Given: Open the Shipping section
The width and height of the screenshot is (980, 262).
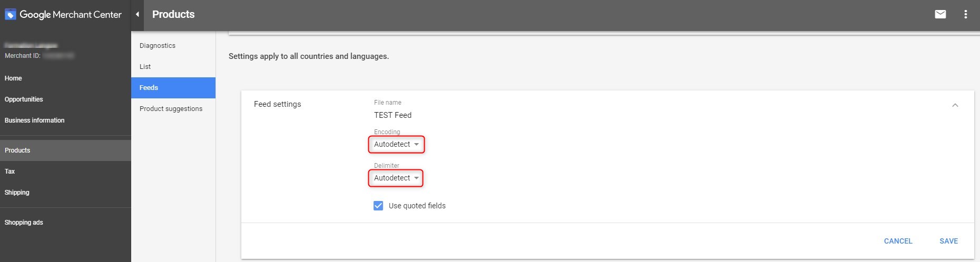Looking at the screenshot, I should tap(17, 193).
